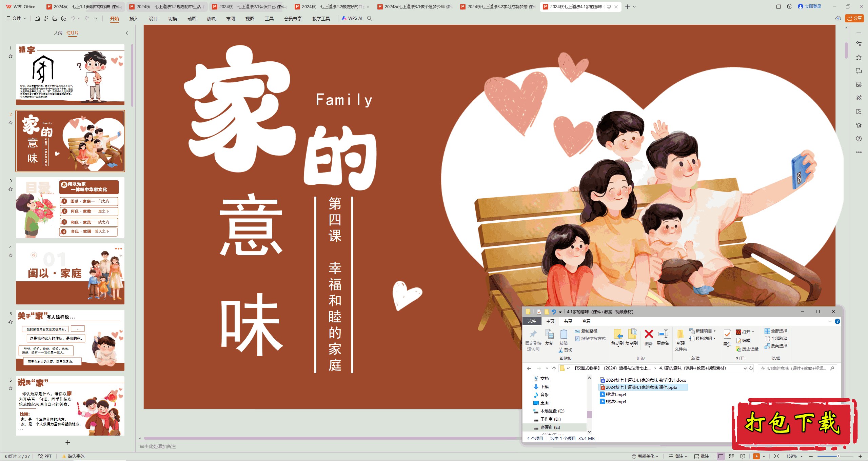Image resolution: width=868 pixels, height=461 pixels.
Task: Click the search magnifier beside WPS AI
Action: [x=370, y=18]
